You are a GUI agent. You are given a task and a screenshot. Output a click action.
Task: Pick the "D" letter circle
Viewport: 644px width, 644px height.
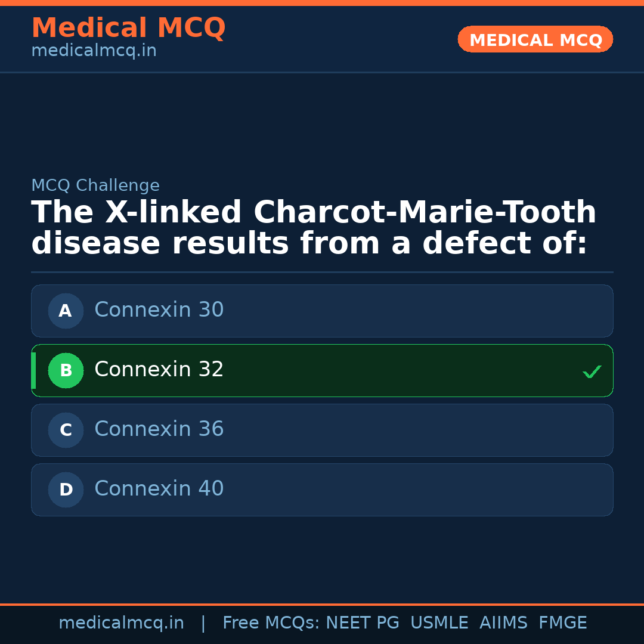(66, 490)
